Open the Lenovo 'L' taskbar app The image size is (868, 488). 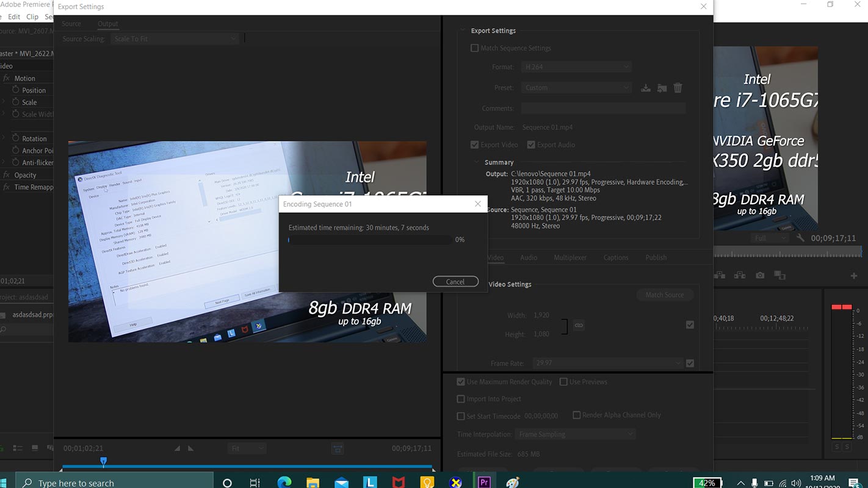(x=370, y=482)
